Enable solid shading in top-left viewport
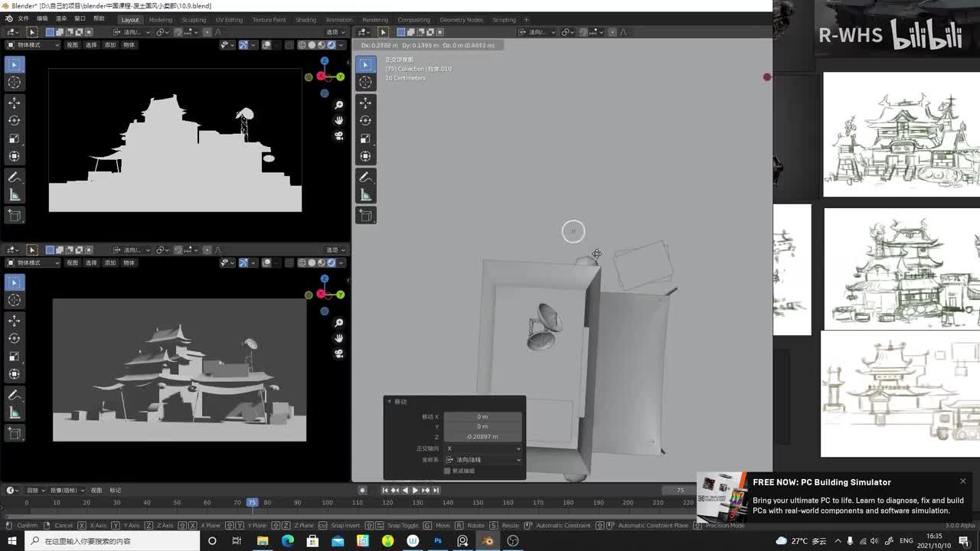This screenshot has width=980, height=551. pyautogui.click(x=311, y=45)
